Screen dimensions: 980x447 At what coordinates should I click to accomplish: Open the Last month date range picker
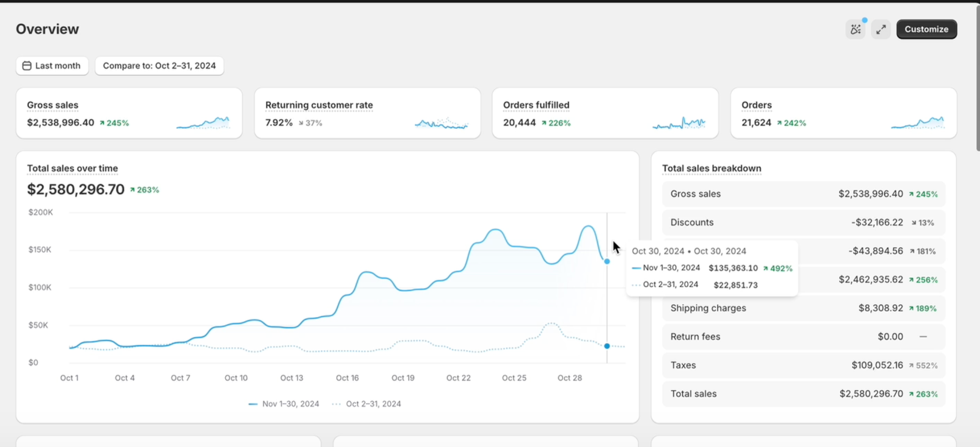(x=52, y=66)
